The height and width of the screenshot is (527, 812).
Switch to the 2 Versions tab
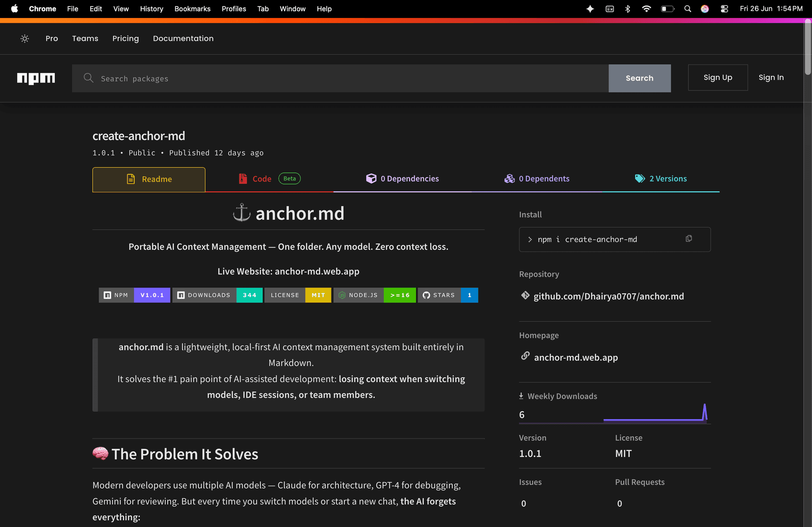(x=661, y=179)
